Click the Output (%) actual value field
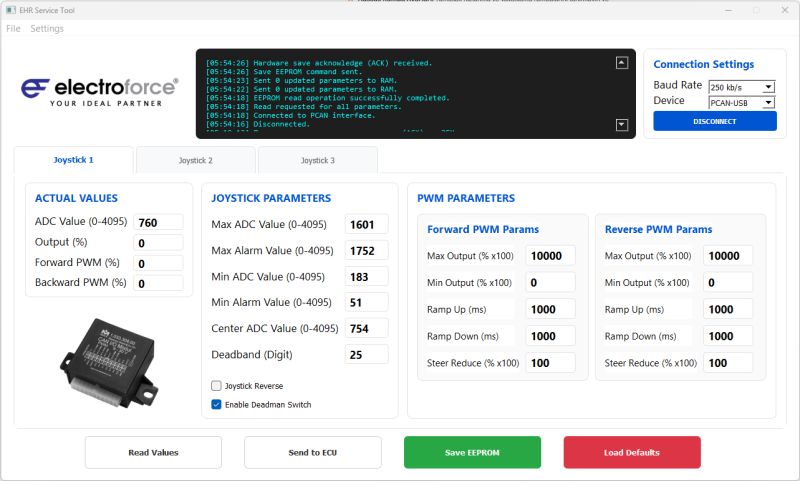This screenshot has height=481, width=800. (158, 243)
